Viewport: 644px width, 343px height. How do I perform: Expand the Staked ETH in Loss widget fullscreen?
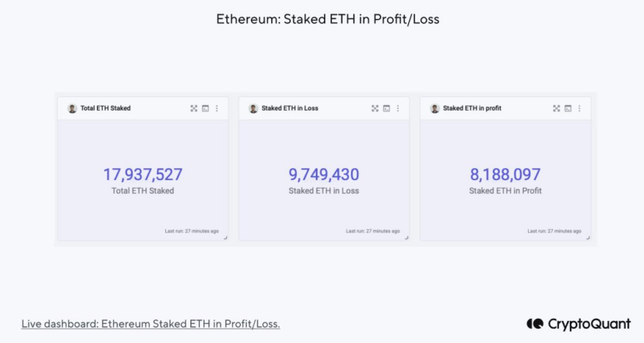tap(375, 108)
